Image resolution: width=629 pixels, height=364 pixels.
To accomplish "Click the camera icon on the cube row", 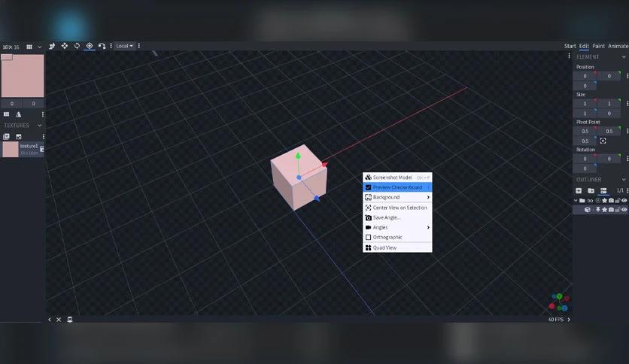I will [611, 210].
